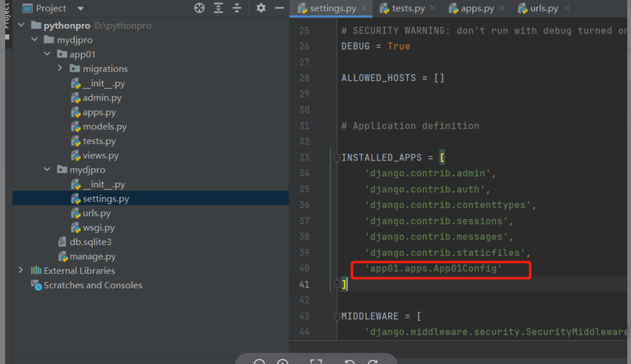Screen dimensions: 631x364
Task: Select admin.py in app01
Action: (x=102, y=97)
